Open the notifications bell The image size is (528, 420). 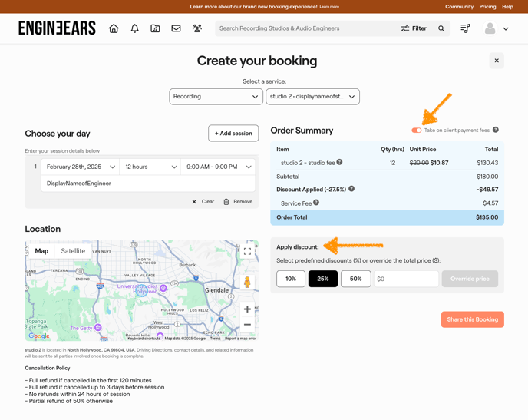pos(134,28)
